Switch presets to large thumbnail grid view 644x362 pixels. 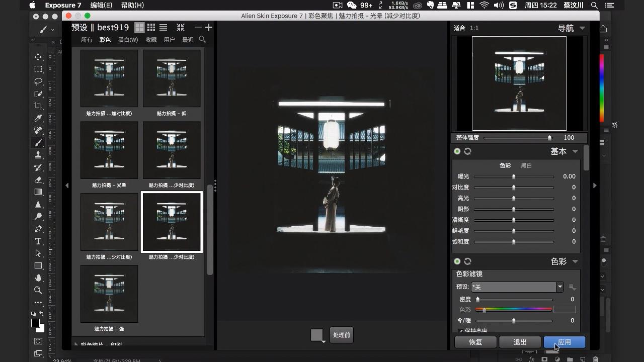click(139, 28)
